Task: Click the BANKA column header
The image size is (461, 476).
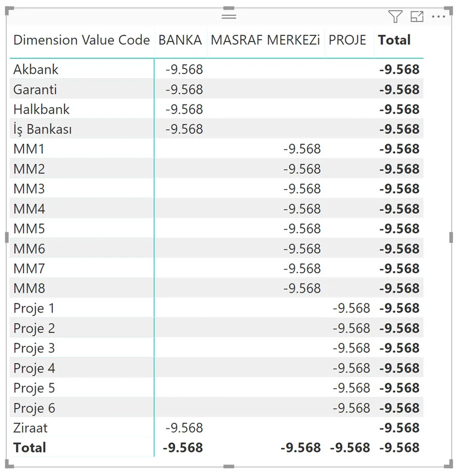Action: click(180, 40)
